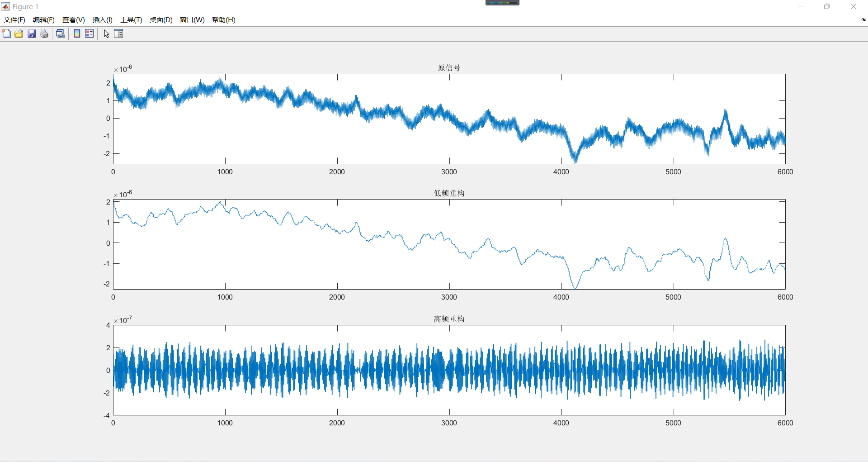Select the 高频重构 subplot title
The image size is (868, 462).
(x=449, y=319)
